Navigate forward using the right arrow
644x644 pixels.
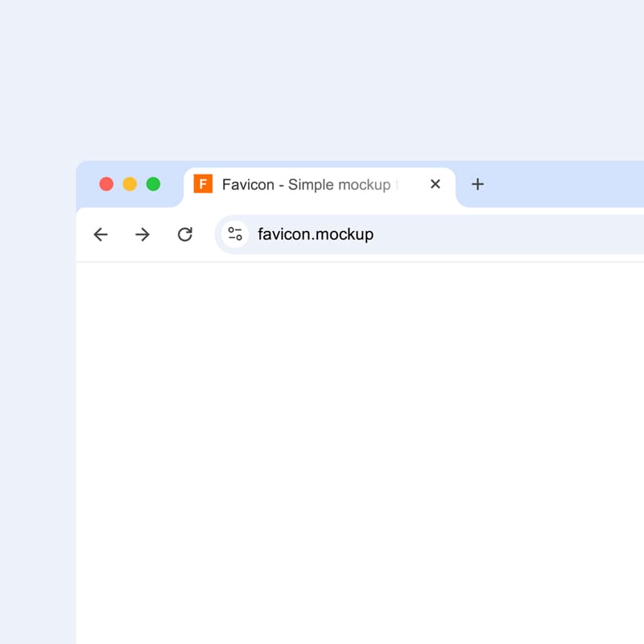[142, 234]
